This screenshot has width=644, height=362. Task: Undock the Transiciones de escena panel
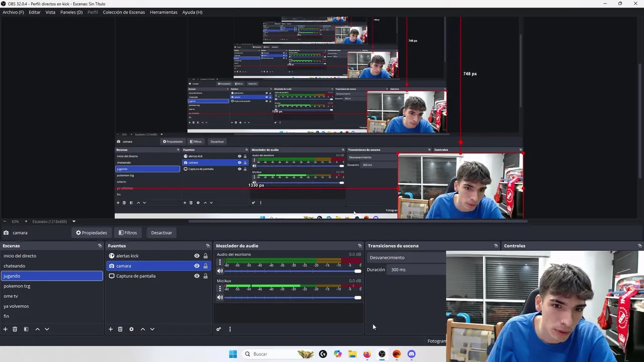[496, 246]
